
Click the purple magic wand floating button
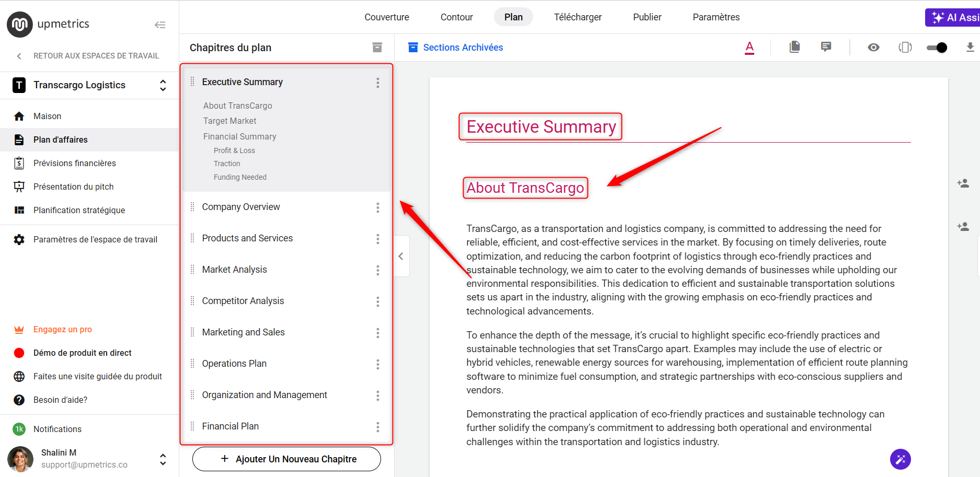pos(900,459)
